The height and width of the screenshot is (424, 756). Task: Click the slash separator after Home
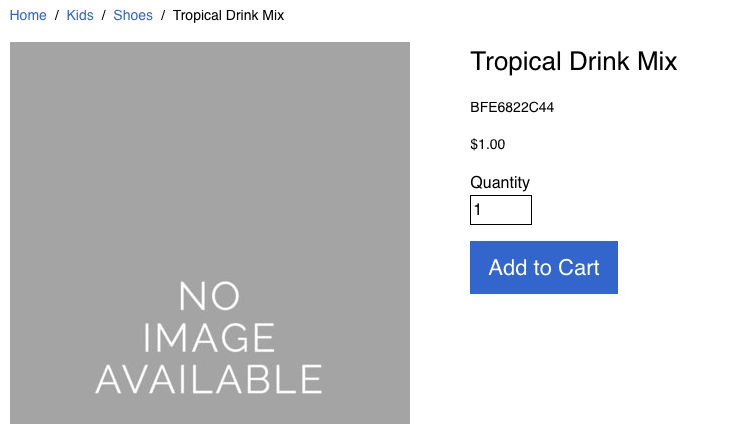(x=56, y=15)
